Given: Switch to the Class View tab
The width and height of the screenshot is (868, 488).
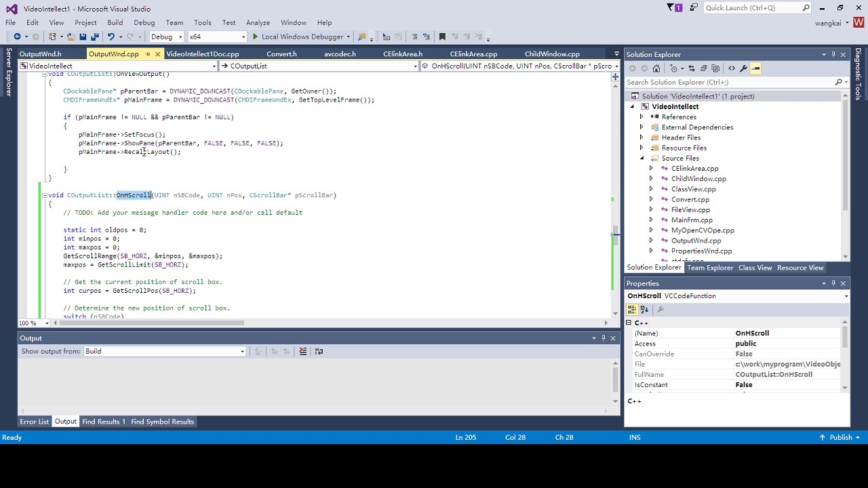Looking at the screenshot, I should coord(755,268).
